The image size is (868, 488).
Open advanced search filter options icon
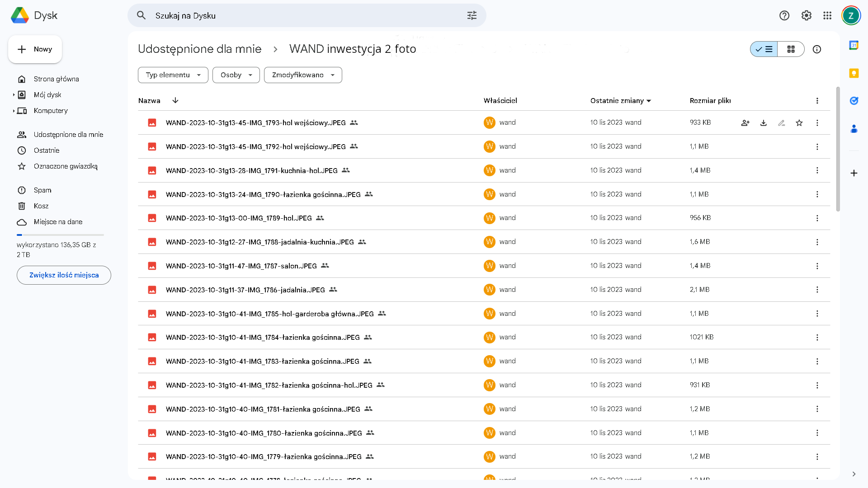pyautogui.click(x=472, y=16)
